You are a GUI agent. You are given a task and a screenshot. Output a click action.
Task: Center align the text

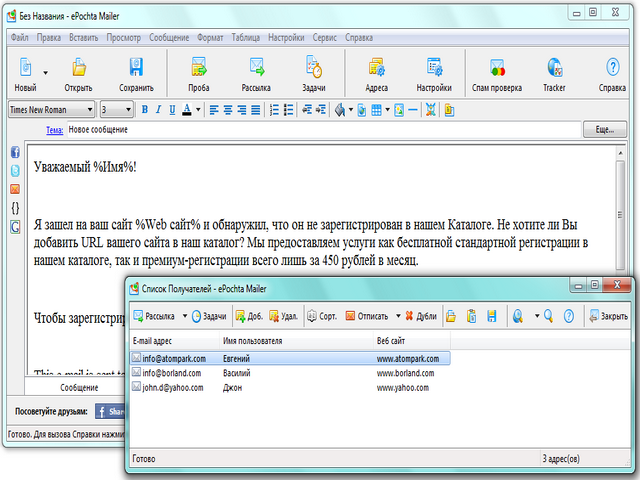click(228, 109)
